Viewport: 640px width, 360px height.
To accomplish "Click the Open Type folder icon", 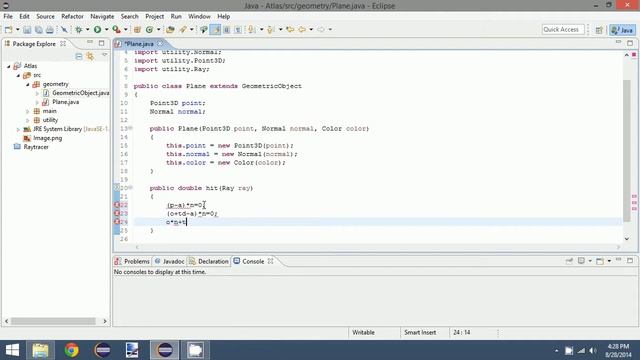I will pyautogui.click(x=170, y=30).
